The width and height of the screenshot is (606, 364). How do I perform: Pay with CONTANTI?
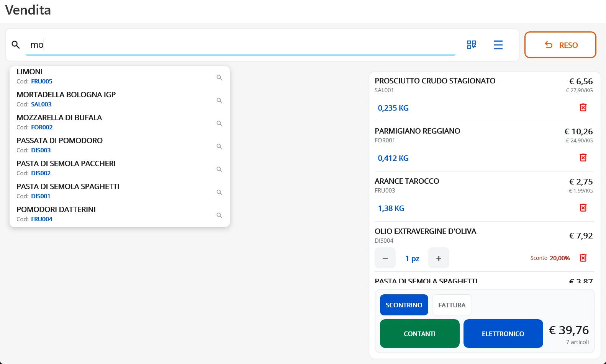[x=420, y=334]
